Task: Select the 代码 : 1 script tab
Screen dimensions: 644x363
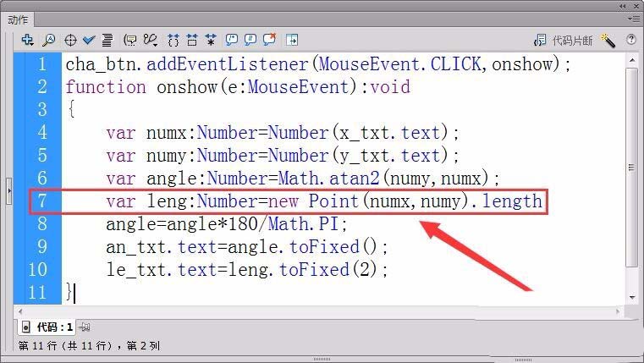Action: [47, 327]
